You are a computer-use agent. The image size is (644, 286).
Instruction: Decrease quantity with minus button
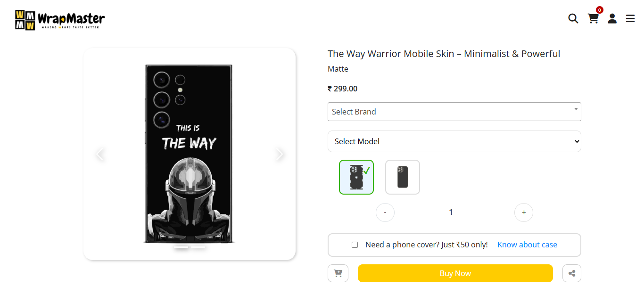(385, 212)
